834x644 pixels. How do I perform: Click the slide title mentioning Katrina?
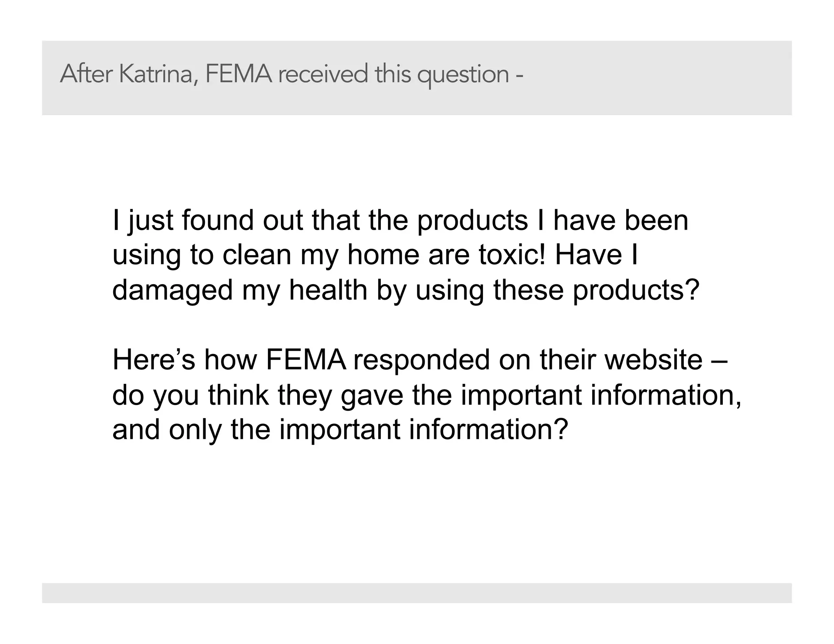pyautogui.click(x=291, y=74)
